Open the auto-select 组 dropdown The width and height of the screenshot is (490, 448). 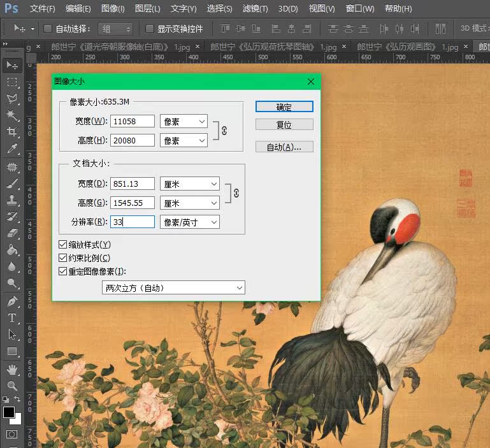(x=115, y=29)
